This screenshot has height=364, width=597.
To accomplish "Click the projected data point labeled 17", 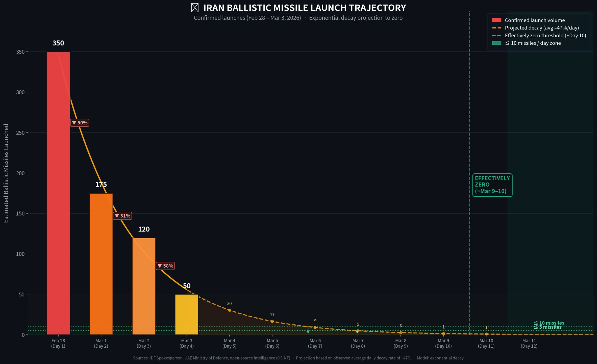I will click(272, 321).
